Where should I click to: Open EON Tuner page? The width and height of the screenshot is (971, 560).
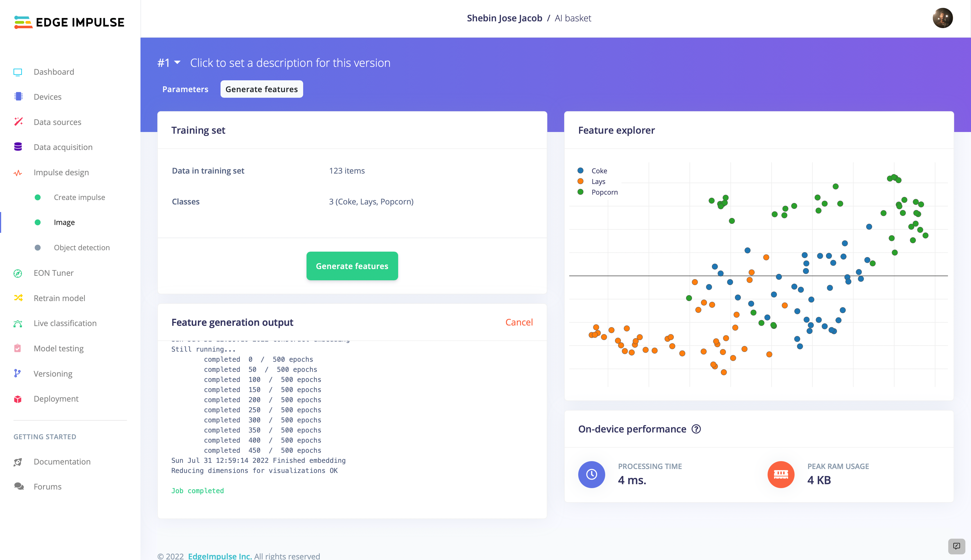tap(53, 273)
